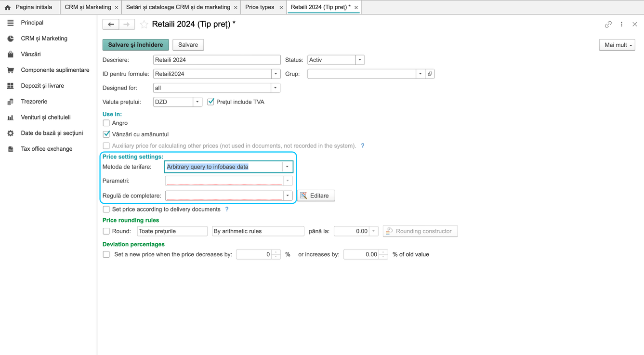Expand the ID pentru formule dropdown
The height and width of the screenshot is (355, 644).
(x=276, y=74)
